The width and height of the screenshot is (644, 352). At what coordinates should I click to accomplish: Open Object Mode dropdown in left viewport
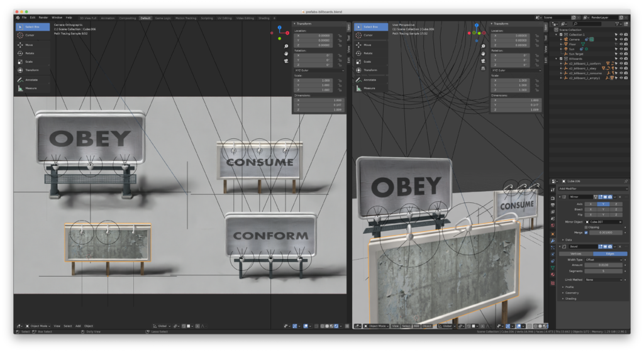click(x=38, y=326)
